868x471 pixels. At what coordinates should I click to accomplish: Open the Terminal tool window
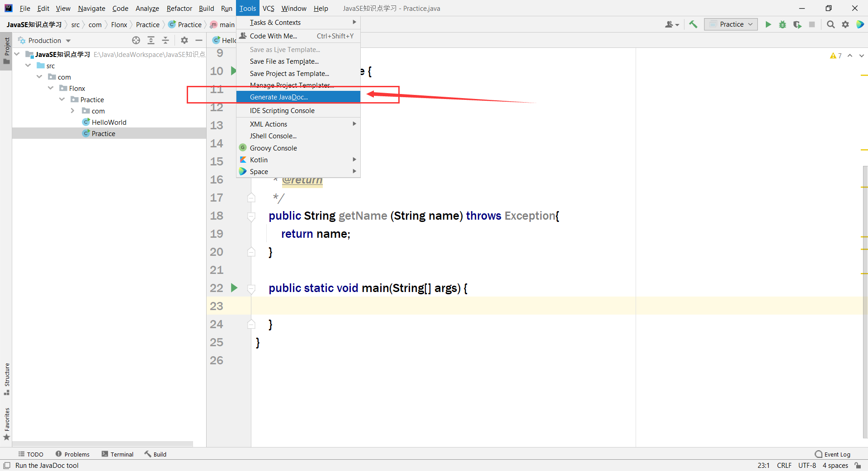click(118, 454)
